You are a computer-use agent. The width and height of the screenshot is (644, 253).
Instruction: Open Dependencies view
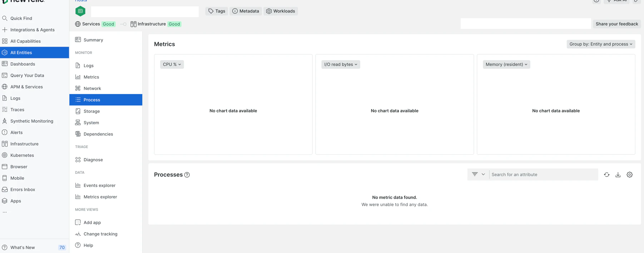pyautogui.click(x=106, y=134)
